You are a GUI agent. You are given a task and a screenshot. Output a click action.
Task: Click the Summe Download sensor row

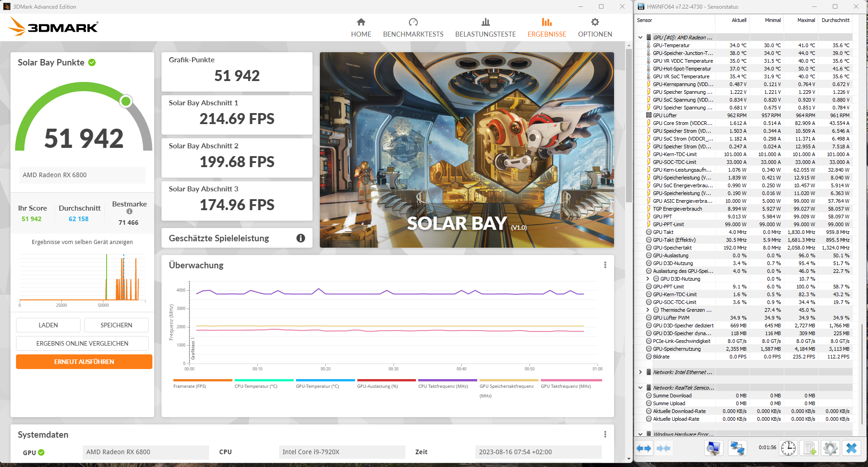(x=748, y=396)
